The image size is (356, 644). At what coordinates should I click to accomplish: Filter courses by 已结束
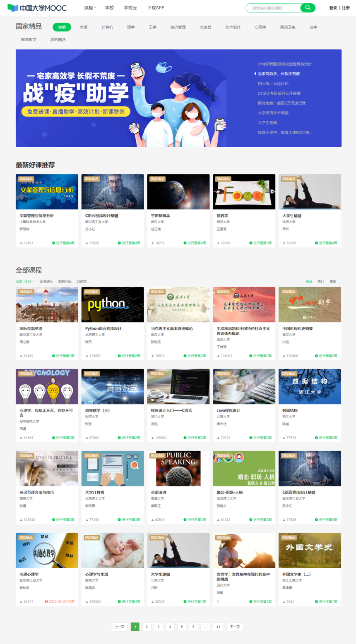coord(82,281)
